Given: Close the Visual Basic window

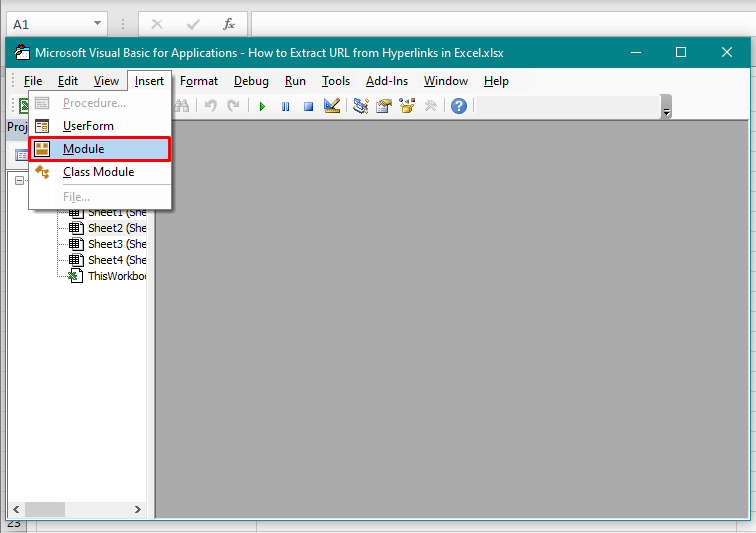Looking at the screenshot, I should click(x=727, y=52).
